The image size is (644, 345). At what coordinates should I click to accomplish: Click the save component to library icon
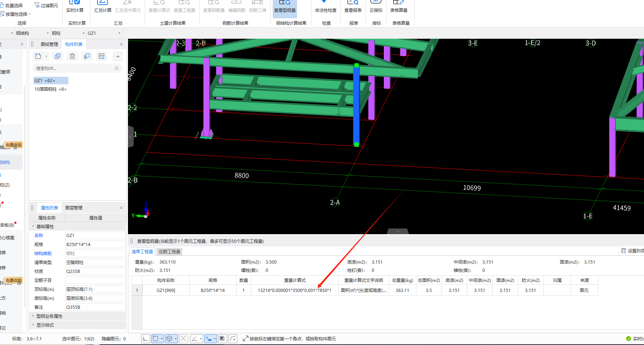coord(102,56)
